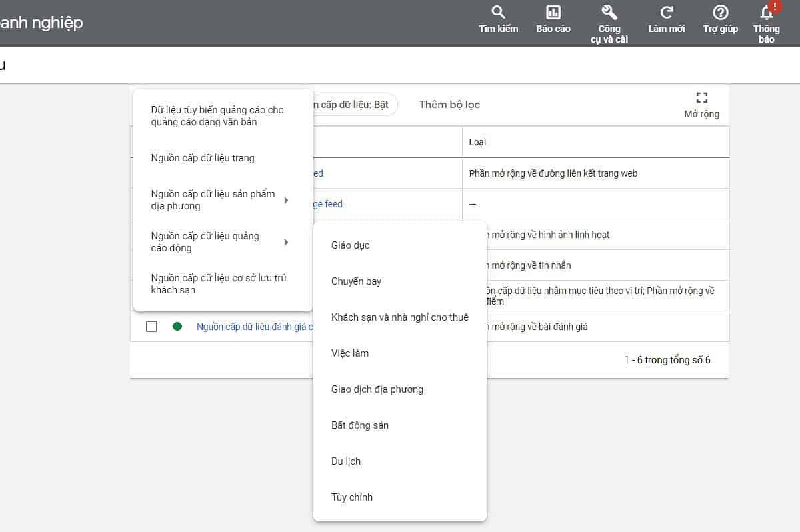The width and height of the screenshot is (800, 532).
Task: Click the Loại column header
Action: pyautogui.click(x=478, y=142)
